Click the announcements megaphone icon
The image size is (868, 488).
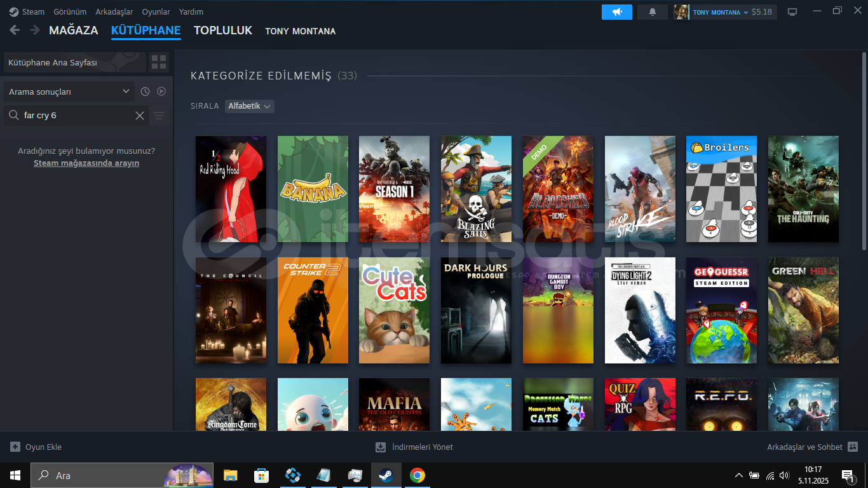coord(616,12)
